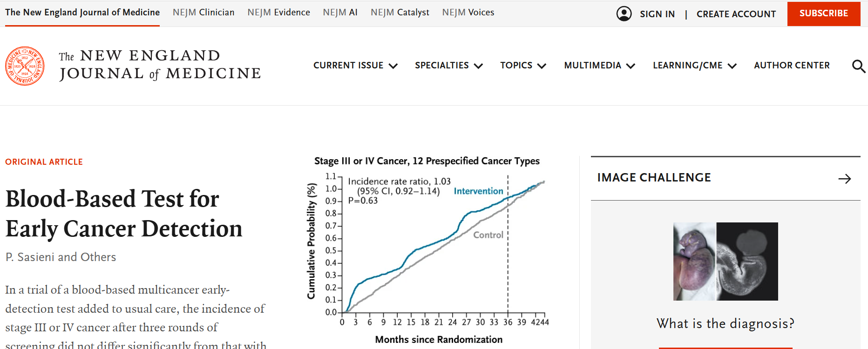Click the chart title 'Stage III or IV Cancer'
The image size is (868, 349).
click(427, 161)
